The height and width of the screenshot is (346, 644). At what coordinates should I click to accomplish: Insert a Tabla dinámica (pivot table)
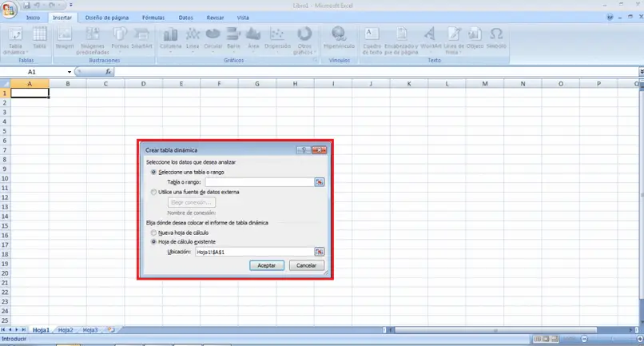point(15,41)
